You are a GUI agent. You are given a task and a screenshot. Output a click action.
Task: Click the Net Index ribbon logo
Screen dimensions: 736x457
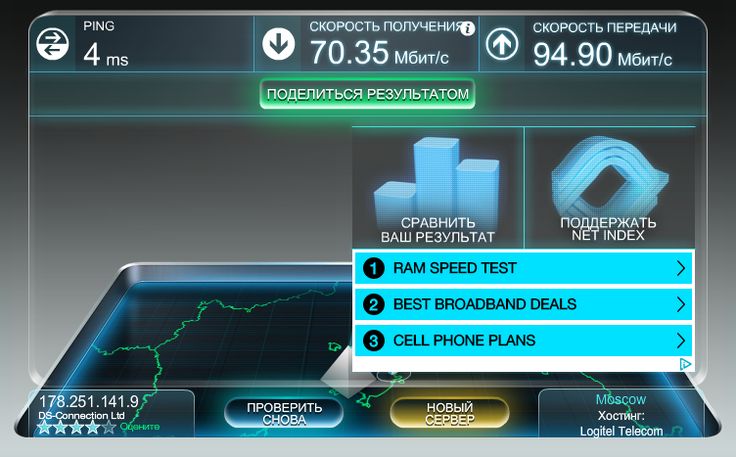click(x=609, y=178)
